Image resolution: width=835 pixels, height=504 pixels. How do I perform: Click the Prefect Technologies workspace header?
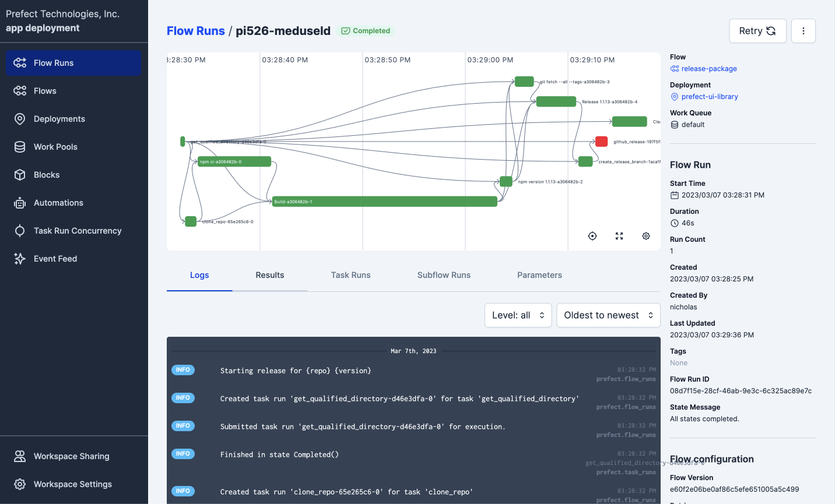(x=62, y=21)
